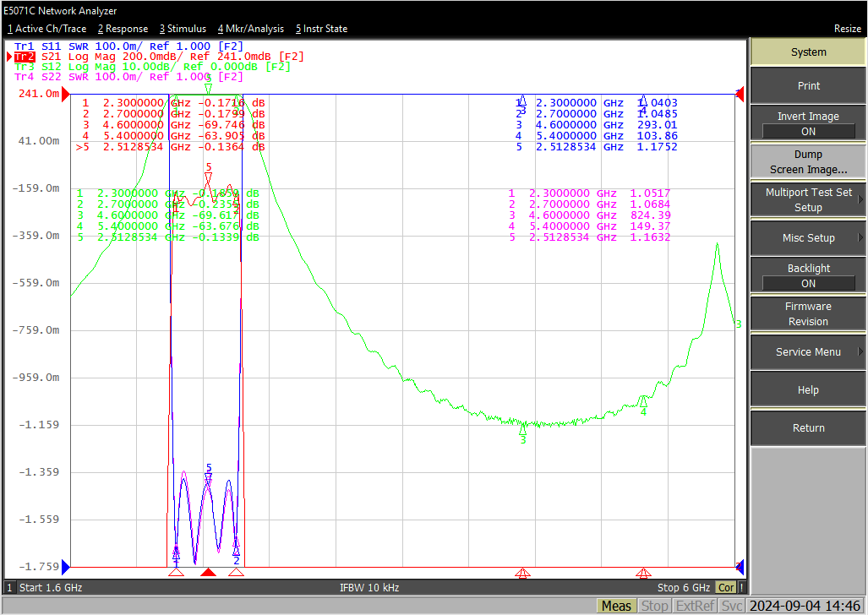This screenshot has width=868, height=615.
Task: Click the Meas status indicator
Action: click(616, 607)
